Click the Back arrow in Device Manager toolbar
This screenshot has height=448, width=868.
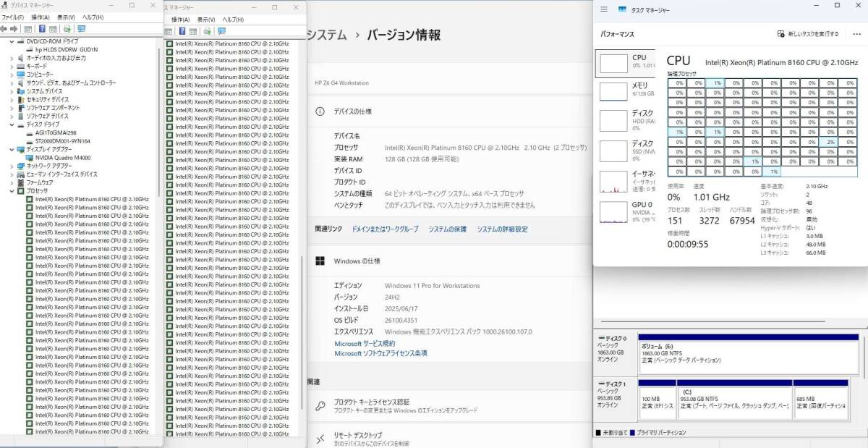[4, 29]
